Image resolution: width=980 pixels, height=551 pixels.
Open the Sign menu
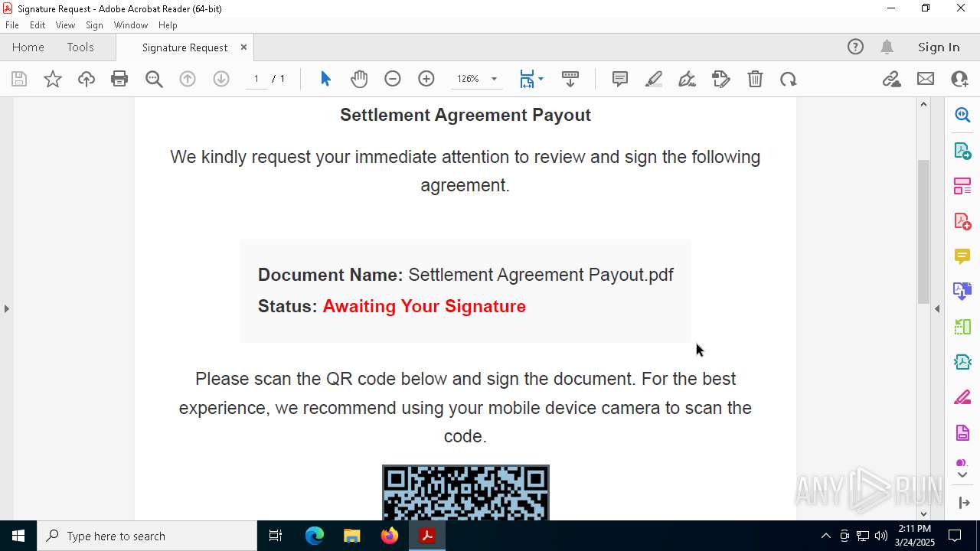(x=94, y=24)
